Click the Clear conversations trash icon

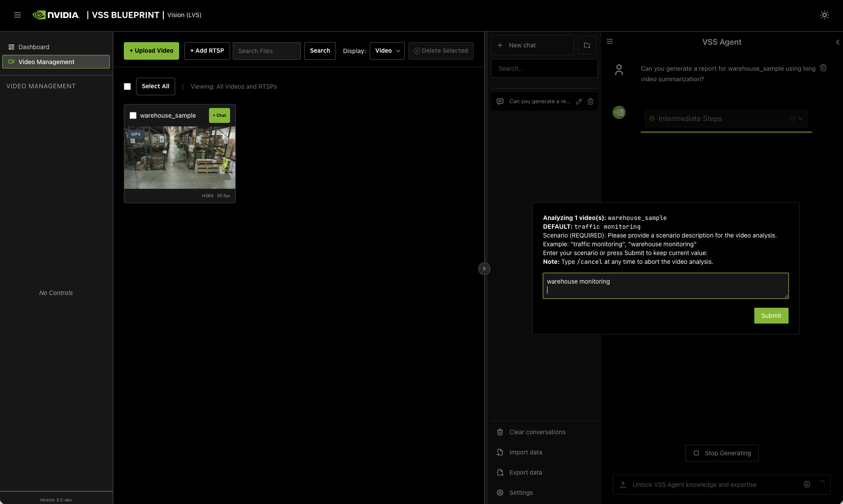500,432
